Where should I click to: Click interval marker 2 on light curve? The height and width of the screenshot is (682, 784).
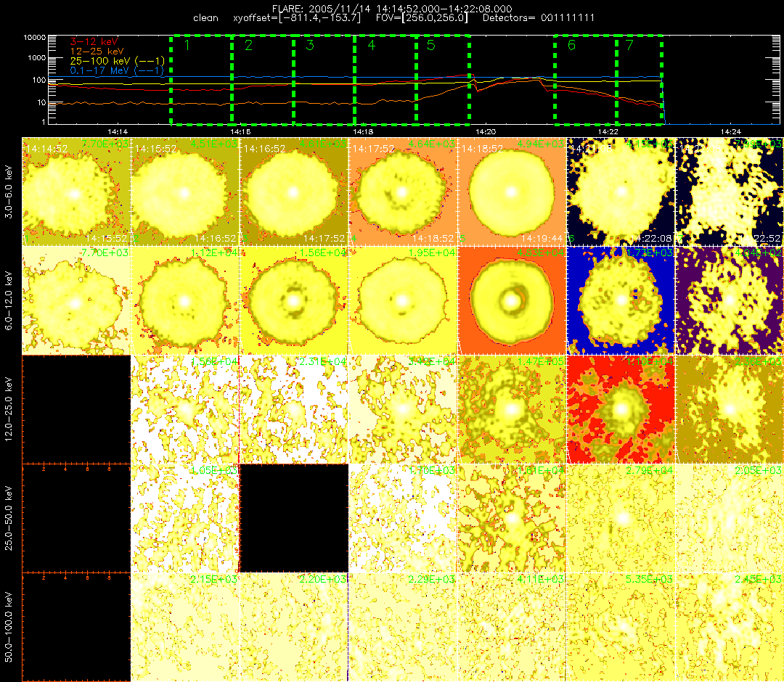tap(248, 46)
